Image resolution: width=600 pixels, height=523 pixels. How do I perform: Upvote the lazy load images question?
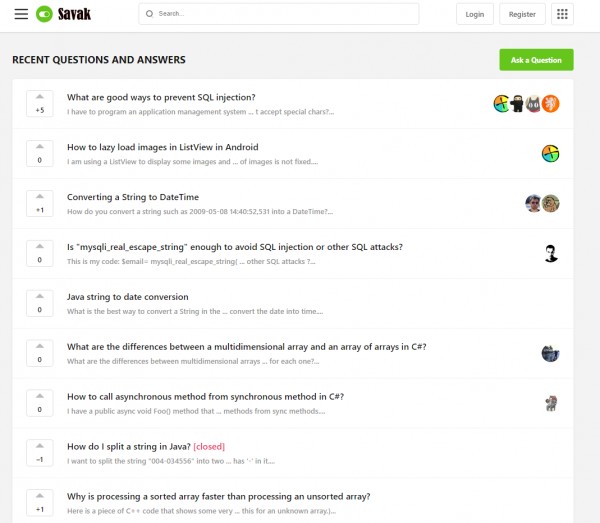[x=40, y=146]
